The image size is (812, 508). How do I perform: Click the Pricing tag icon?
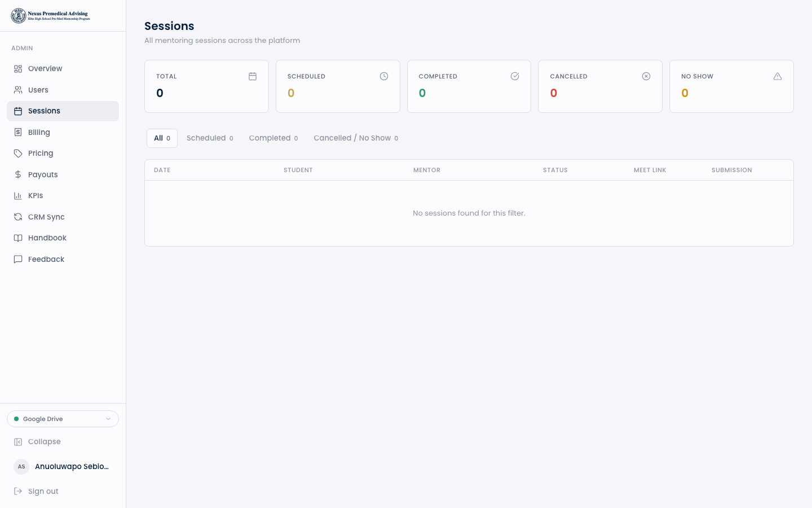tap(18, 154)
